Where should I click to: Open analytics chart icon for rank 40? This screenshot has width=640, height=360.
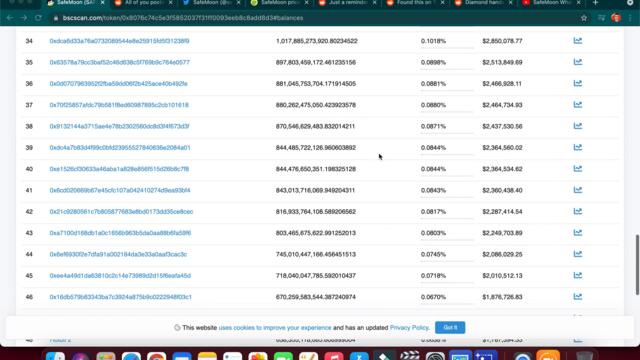pos(578,169)
